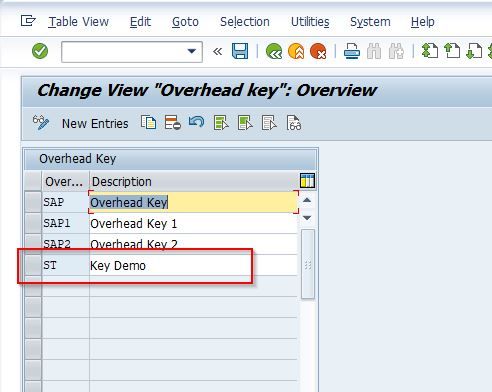Viewport: 492px width, 392px height.
Task: Click the SAP key cell
Action: [x=66, y=202]
